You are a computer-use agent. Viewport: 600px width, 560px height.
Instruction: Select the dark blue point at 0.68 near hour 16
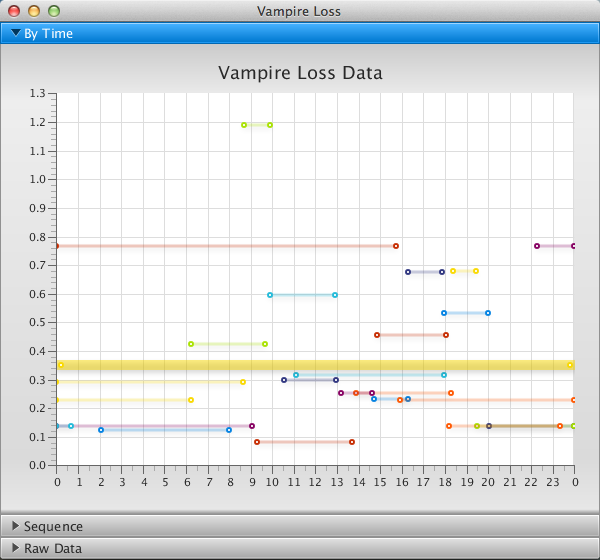click(408, 272)
